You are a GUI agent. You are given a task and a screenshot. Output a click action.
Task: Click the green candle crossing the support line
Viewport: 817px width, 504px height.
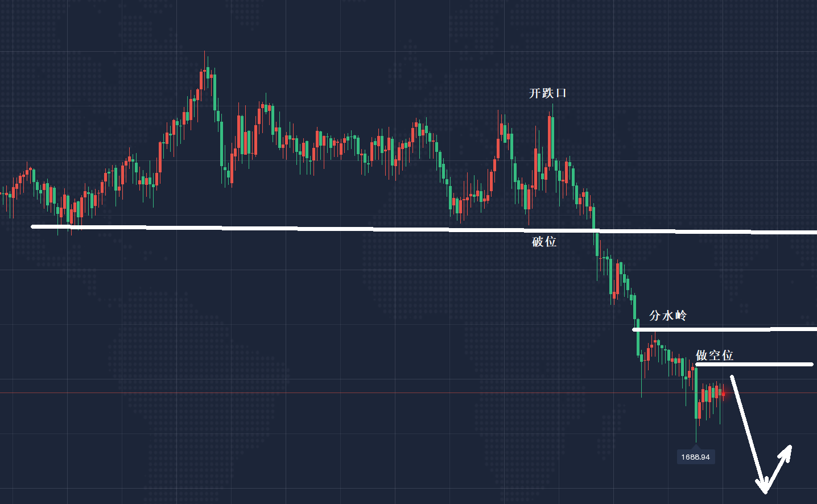(593, 228)
